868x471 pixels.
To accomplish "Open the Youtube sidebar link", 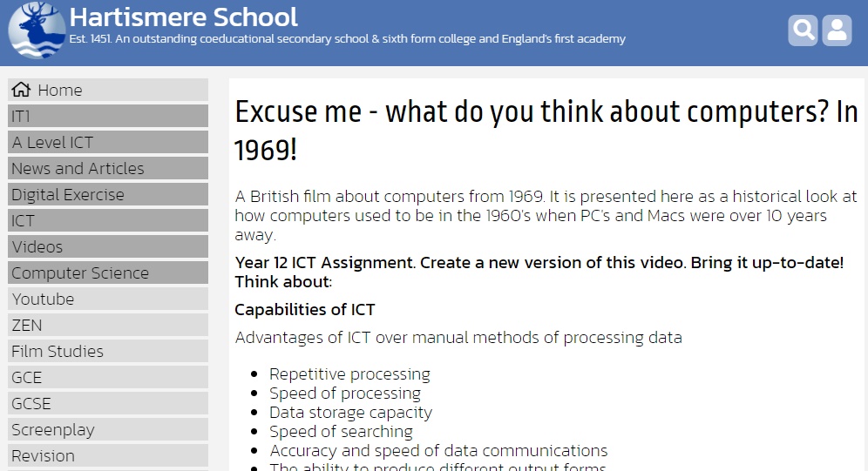I will 108,299.
